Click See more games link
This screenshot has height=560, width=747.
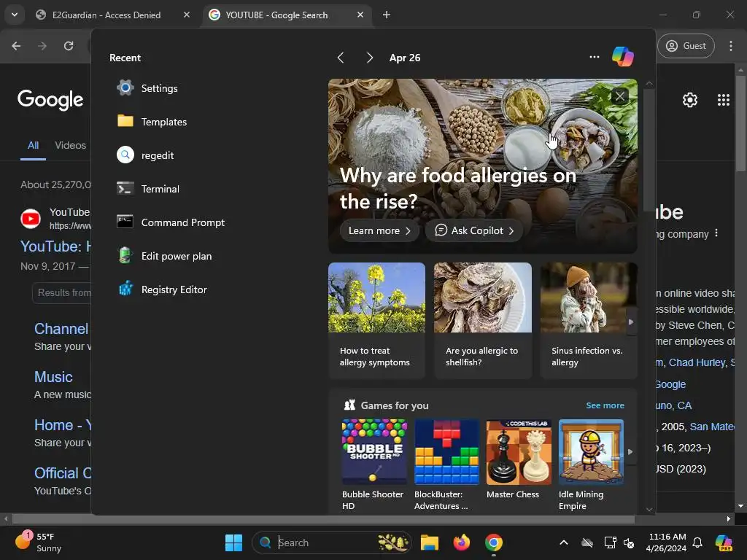(x=605, y=405)
